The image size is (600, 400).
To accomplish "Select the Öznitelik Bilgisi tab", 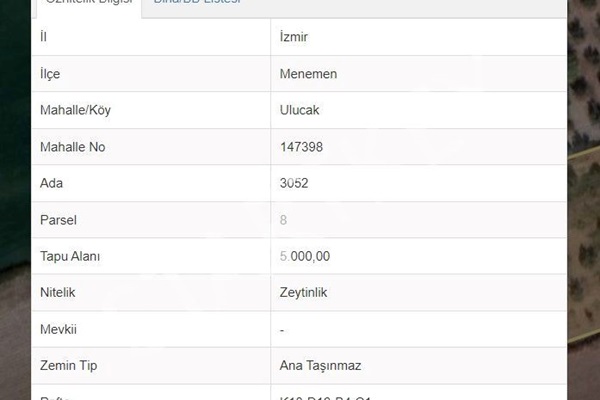I will (x=89, y=2).
